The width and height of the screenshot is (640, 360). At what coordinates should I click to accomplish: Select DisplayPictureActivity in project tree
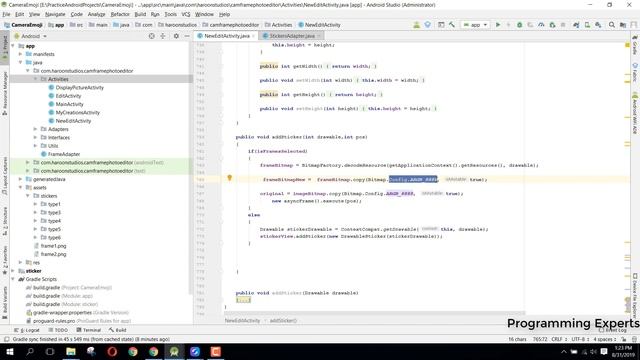coord(80,87)
